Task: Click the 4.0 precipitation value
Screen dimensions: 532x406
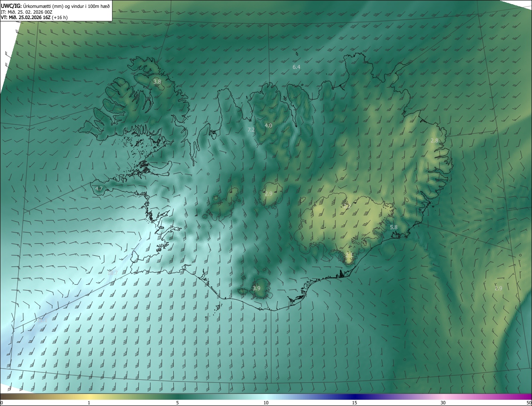Action: tap(268, 125)
